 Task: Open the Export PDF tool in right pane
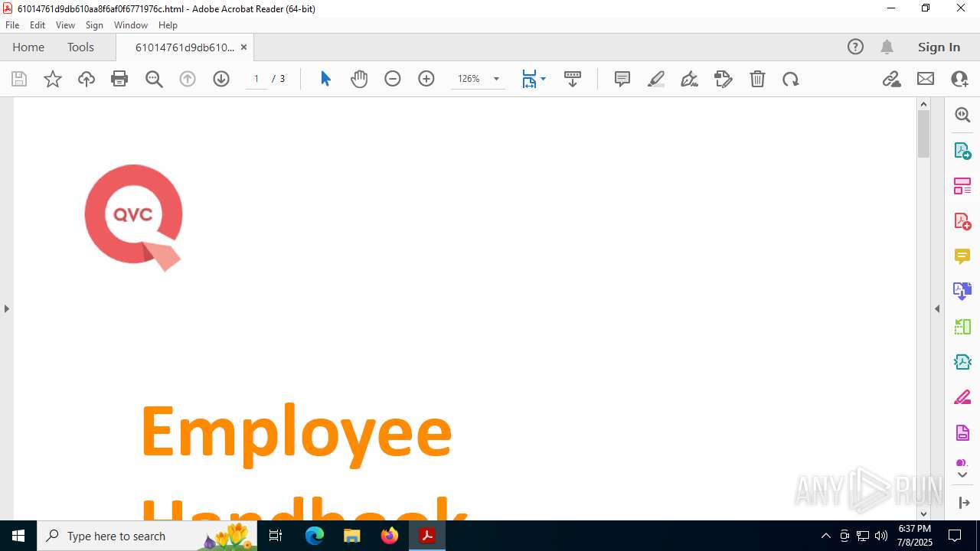(962, 150)
